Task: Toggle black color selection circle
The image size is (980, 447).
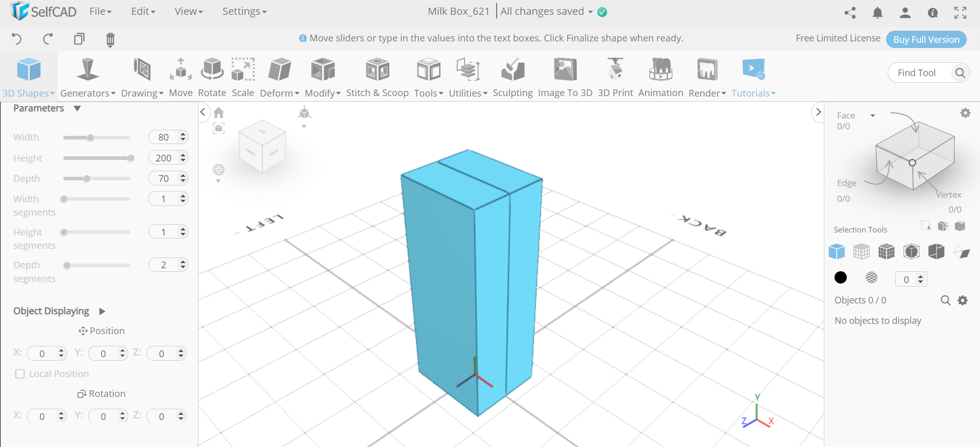Action: [x=841, y=277]
